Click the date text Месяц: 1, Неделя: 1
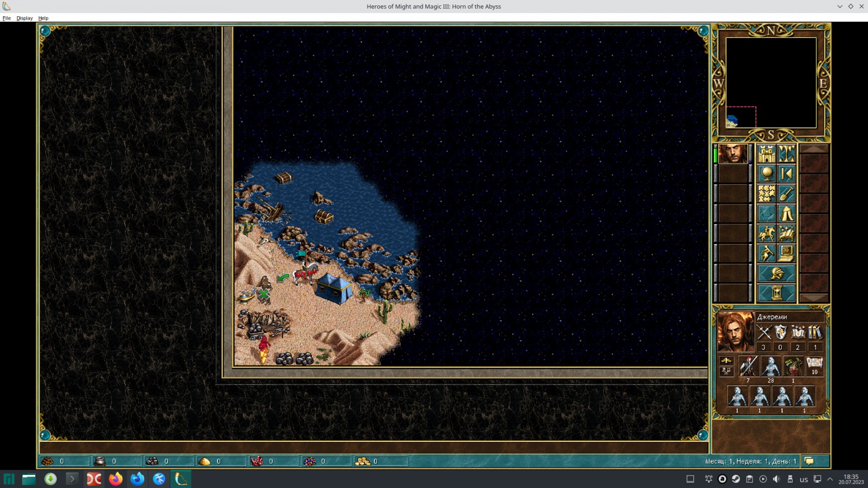This screenshot has height=488, width=868. [737, 461]
